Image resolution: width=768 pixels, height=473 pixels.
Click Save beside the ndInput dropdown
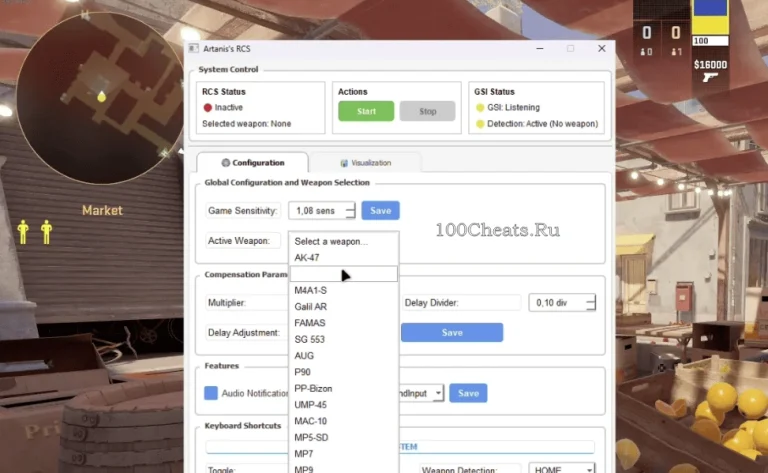point(468,393)
